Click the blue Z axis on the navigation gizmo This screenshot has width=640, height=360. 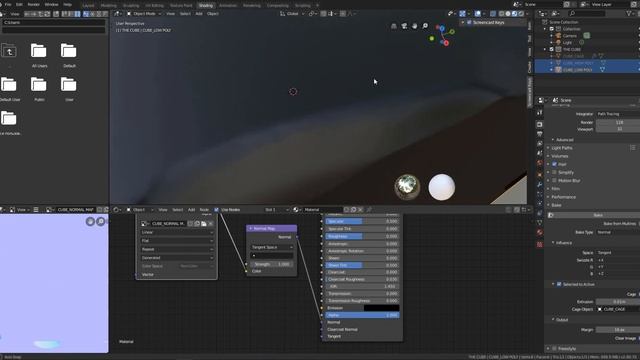click(442, 28)
